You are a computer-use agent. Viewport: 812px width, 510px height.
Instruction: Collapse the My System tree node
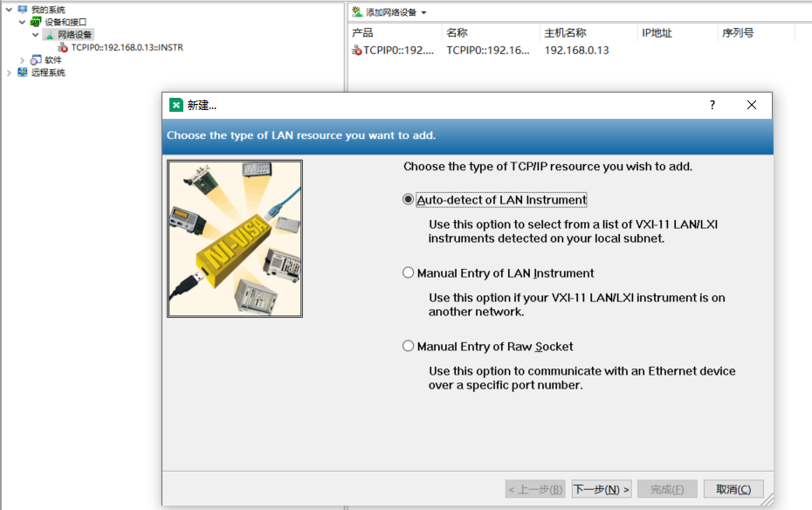pyautogui.click(x=9, y=10)
